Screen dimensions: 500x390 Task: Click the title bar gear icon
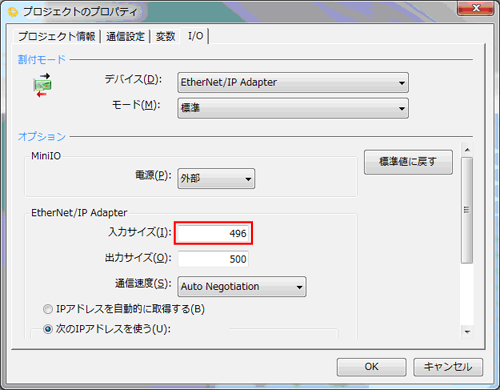[13, 13]
